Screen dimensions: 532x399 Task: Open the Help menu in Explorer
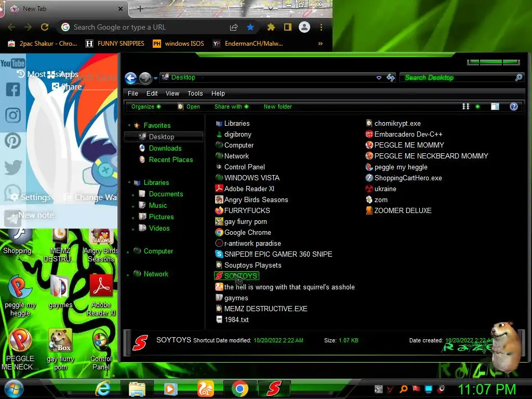(x=218, y=94)
